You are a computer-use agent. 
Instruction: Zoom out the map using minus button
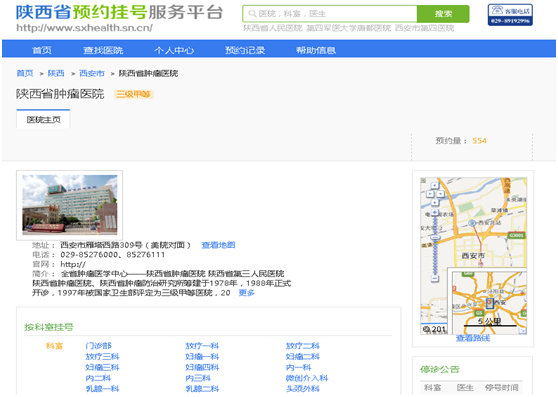(x=435, y=278)
